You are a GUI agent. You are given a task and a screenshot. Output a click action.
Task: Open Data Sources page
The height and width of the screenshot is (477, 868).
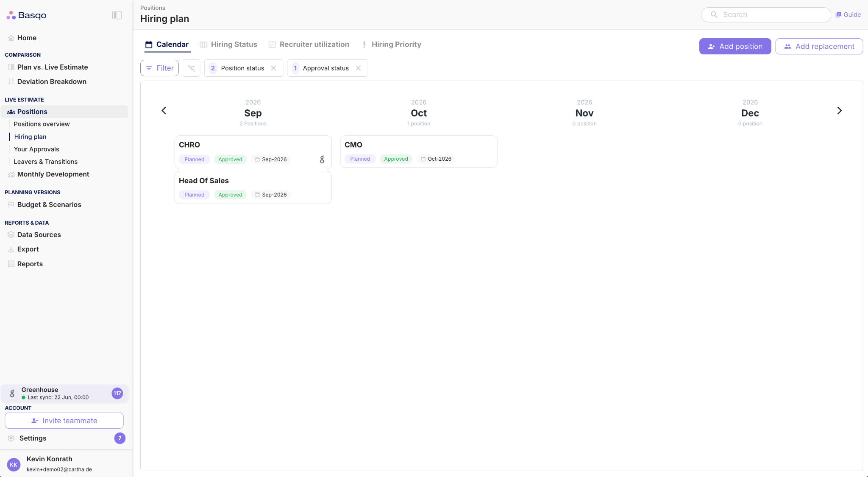[39, 234]
